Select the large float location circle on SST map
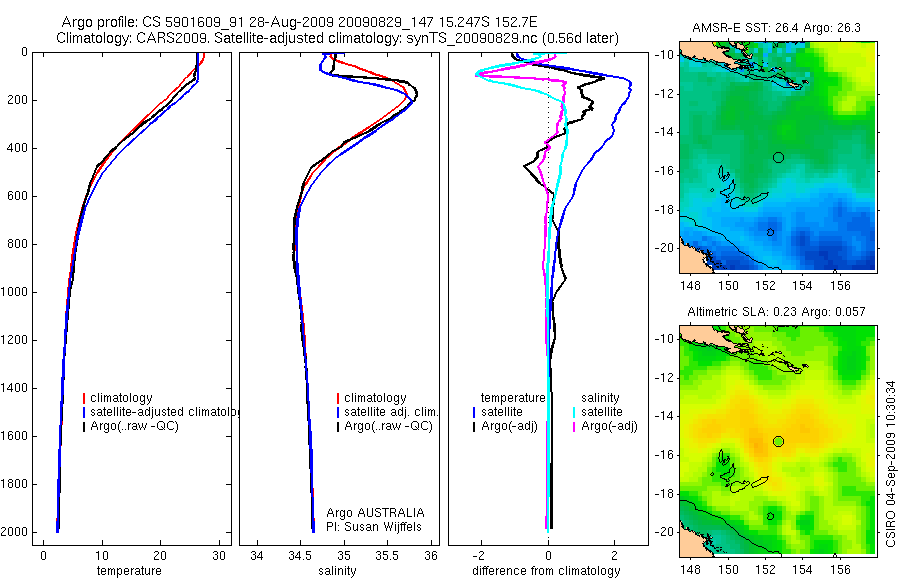900x580 pixels. click(778, 157)
